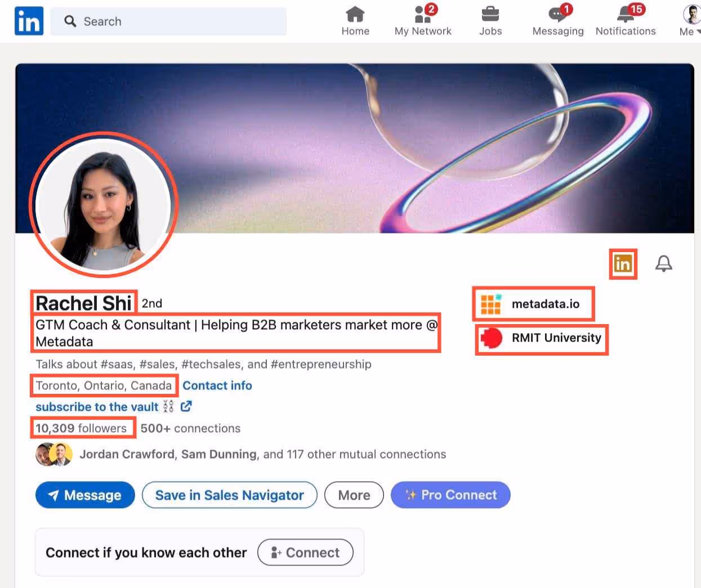Click Save in Sales Navigator
Image resolution: width=701 pixels, height=588 pixels.
(229, 495)
